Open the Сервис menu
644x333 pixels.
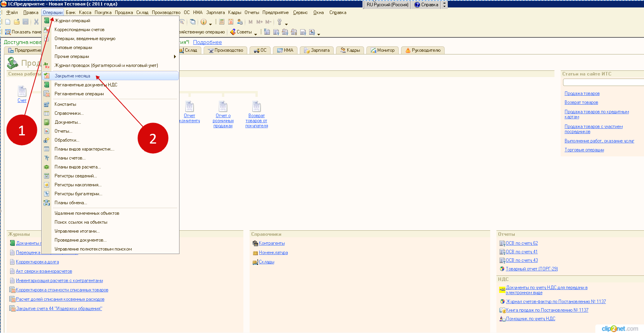[x=300, y=12]
